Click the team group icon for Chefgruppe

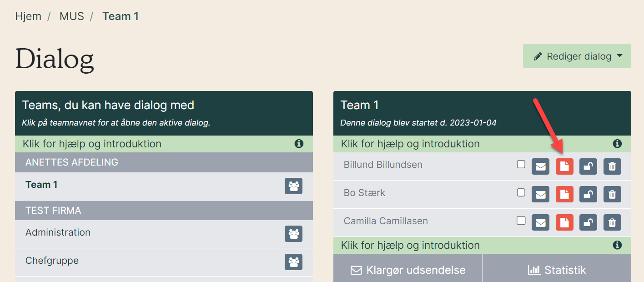click(293, 262)
